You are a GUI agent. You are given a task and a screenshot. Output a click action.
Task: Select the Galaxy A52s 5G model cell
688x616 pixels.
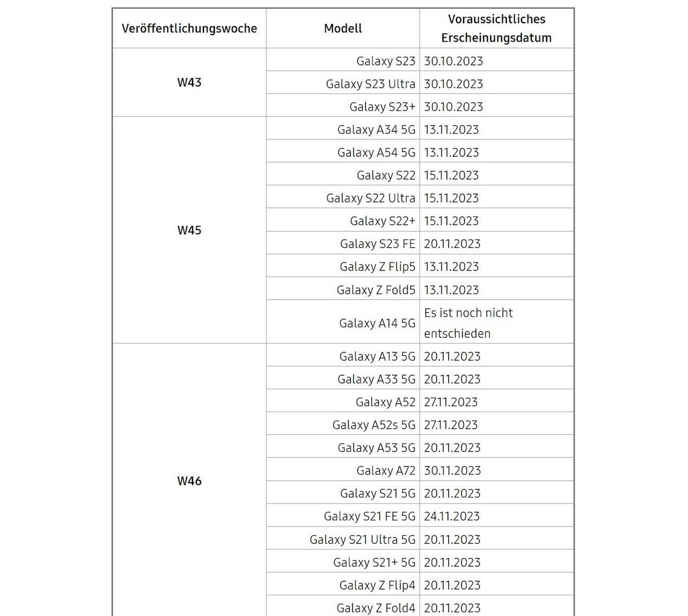343,425
